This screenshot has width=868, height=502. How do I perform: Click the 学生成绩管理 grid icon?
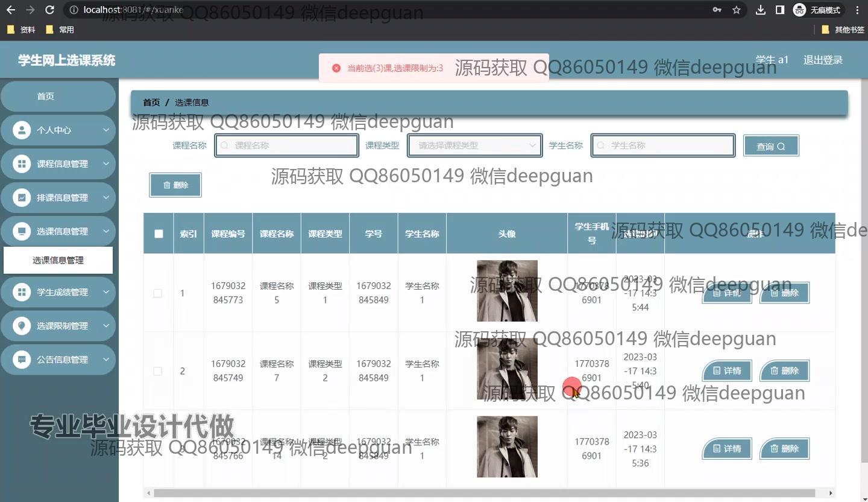tap(22, 292)
